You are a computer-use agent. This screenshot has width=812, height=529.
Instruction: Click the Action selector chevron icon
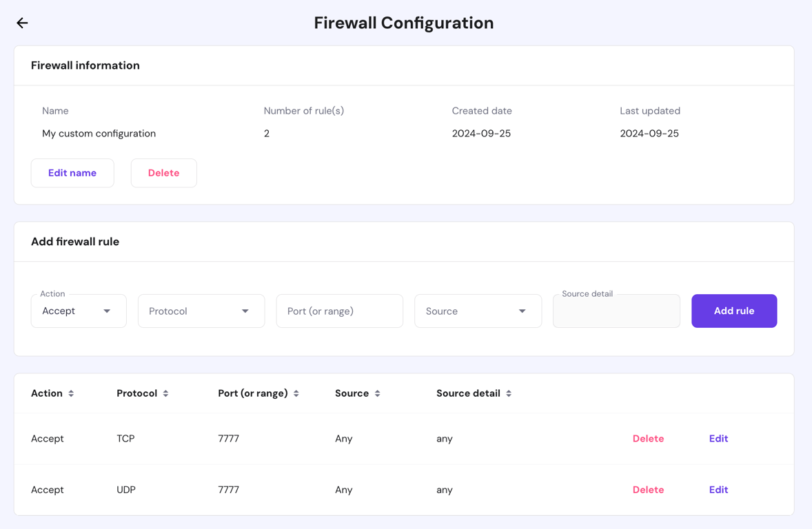[x=108, y=311]
